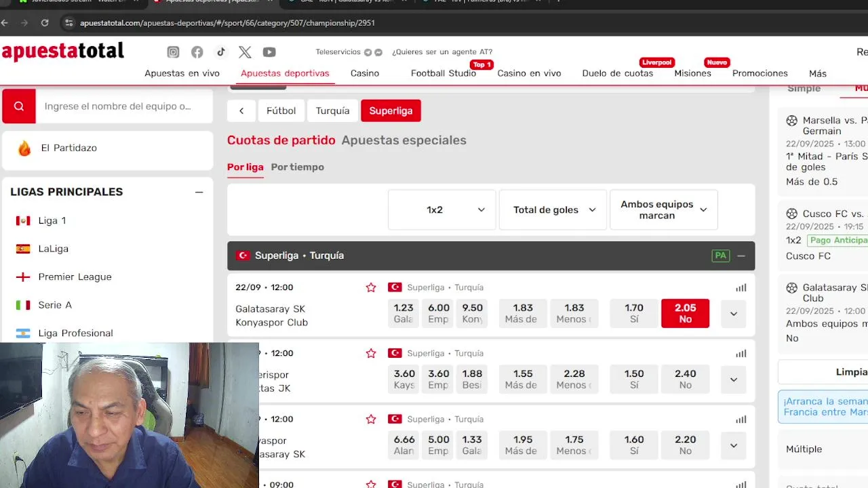868x488 pixels.
Task: Open Premier League in main leagues
Action: [75, 277]
